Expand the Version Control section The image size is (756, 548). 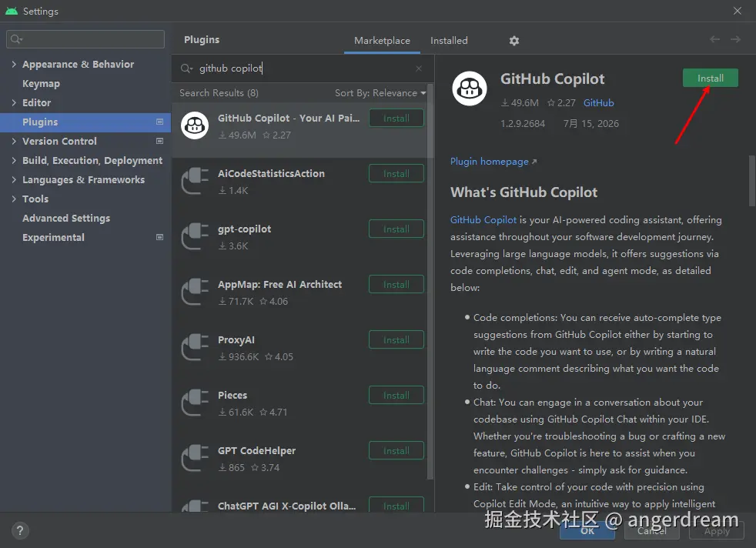tap(14, 141)
